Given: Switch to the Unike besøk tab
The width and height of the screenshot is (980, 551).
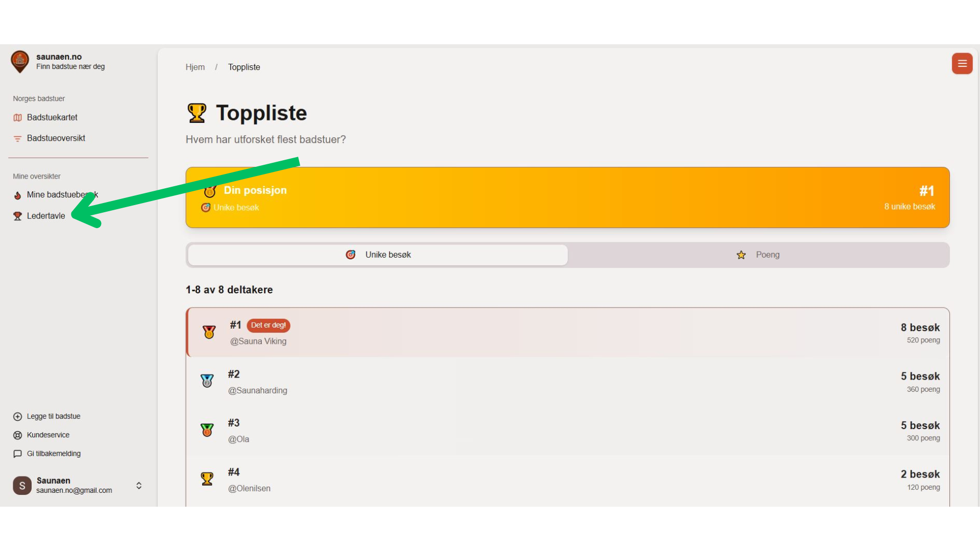Looking at the screenshot, I should [x=378, y=255].
